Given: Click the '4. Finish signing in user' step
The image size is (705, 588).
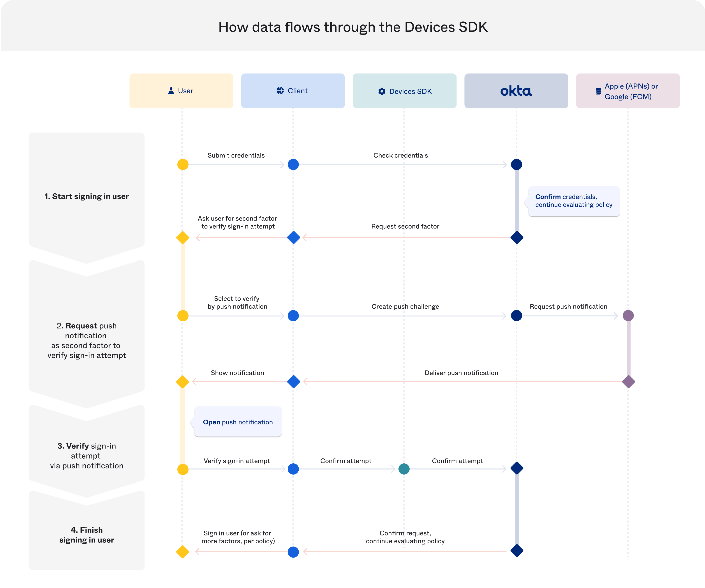Looking at the screenshot, I should (x=87, y=535).
